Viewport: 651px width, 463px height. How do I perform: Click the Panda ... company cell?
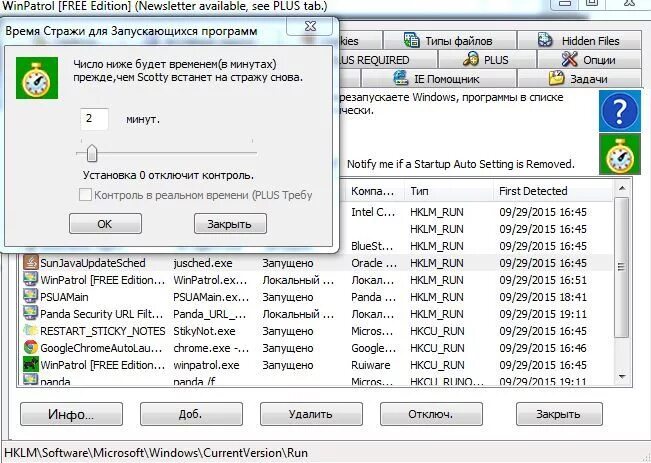tap(373, 297)
